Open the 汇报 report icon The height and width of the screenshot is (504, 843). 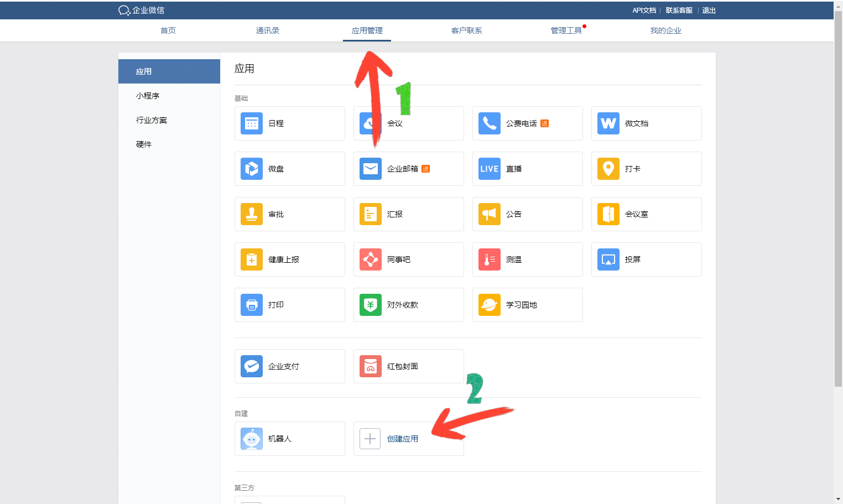pos(371,214)
